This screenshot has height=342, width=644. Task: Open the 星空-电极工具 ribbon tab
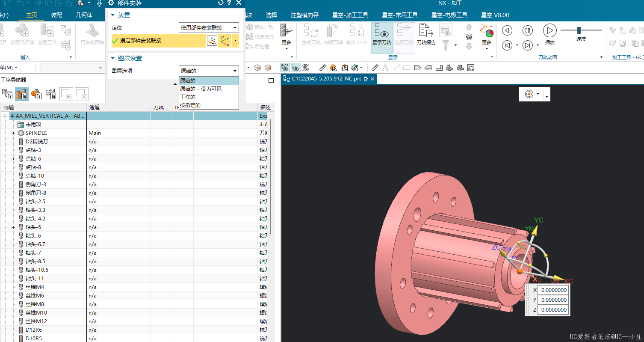[x=449, y=15]
